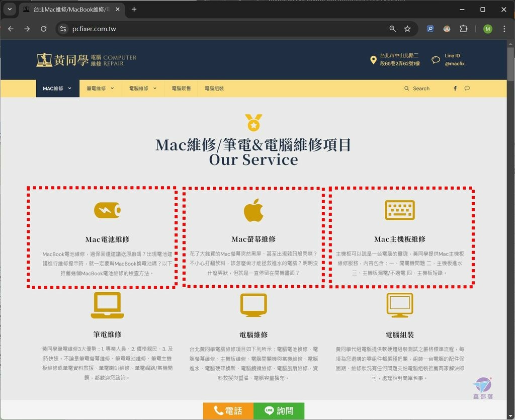Viewport: 515px width, 420px height.
Task: Click the Line ID speech bubble icon
Action: coord(436,60)
